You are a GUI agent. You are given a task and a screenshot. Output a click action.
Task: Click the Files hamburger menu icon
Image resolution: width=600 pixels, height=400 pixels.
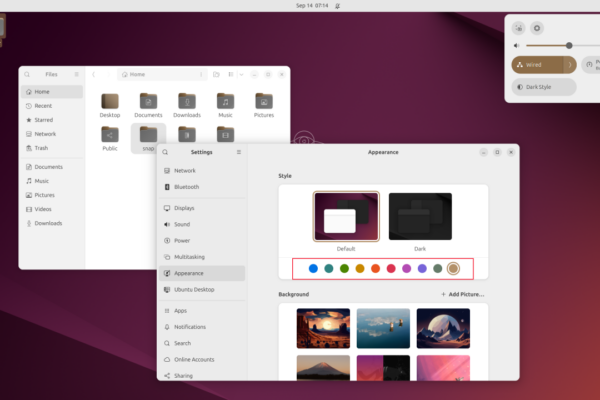76,74
